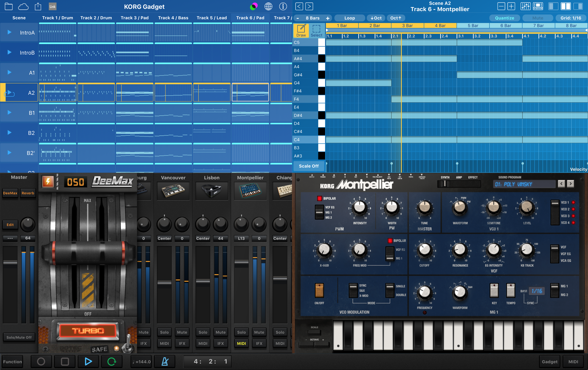Zoom out with the minus icon
588x370 pixels.
[x=501, y=6]
